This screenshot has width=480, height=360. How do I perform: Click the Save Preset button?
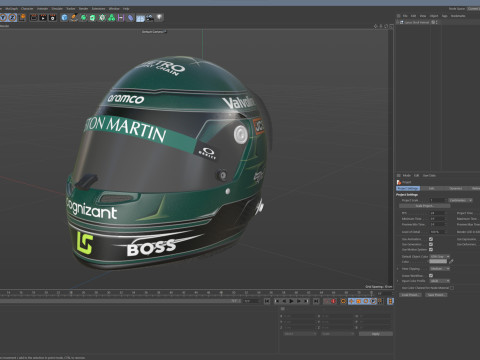(x=436, y=295)
